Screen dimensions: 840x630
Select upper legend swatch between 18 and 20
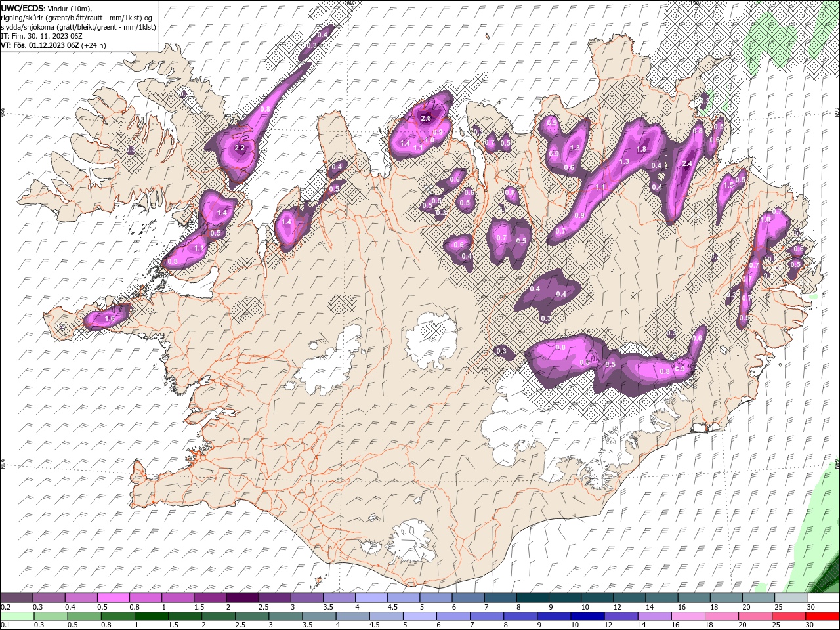coord(726,598)
